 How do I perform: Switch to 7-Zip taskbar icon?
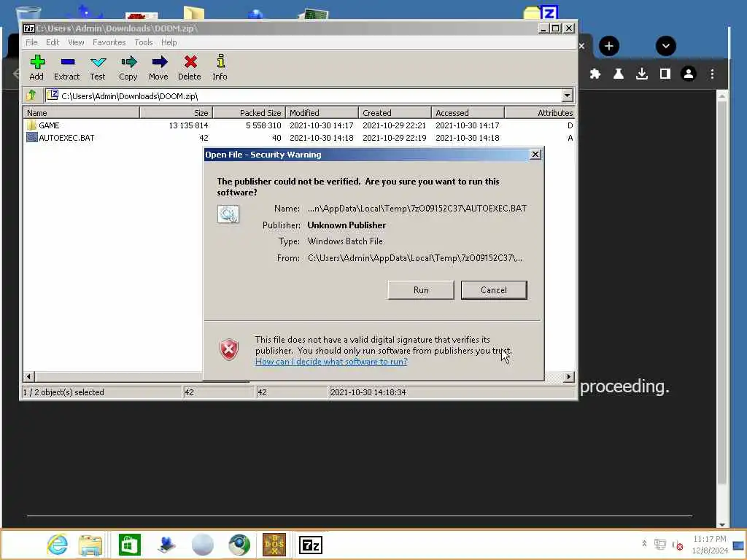click(311, 545)
